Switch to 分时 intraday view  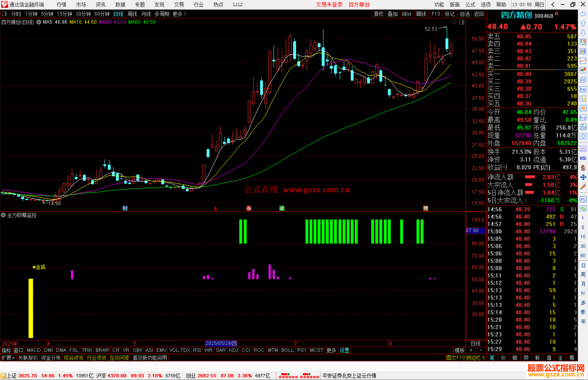[16, 14]
